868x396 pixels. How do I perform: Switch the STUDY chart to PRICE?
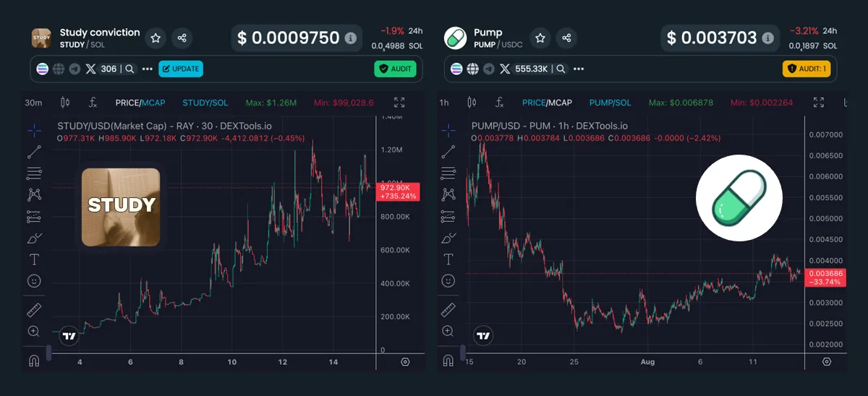click(127, 103)
